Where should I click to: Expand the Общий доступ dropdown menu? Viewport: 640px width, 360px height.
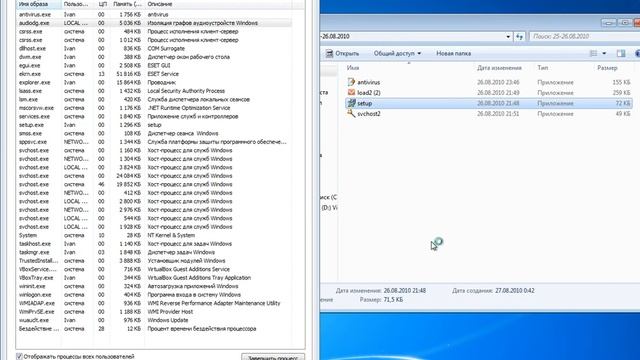click(x=397, y=53)
